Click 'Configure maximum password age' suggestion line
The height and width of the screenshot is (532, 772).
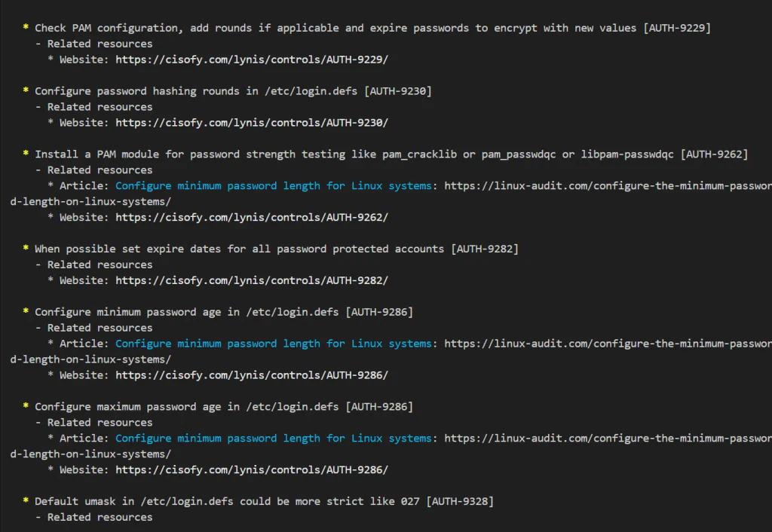[223, 406]
